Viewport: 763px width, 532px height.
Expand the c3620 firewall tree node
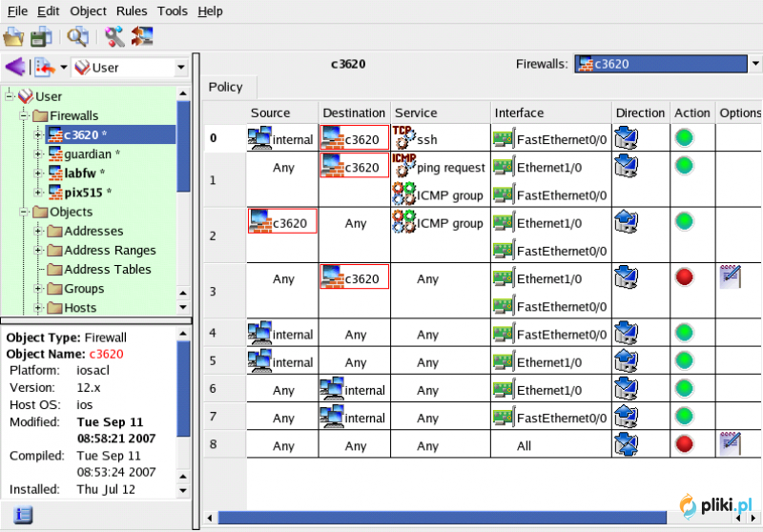pos(38,134)
